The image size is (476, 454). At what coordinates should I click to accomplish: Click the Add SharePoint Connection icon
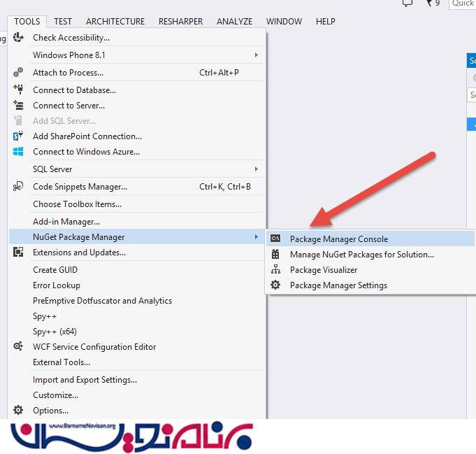point(18,136)
